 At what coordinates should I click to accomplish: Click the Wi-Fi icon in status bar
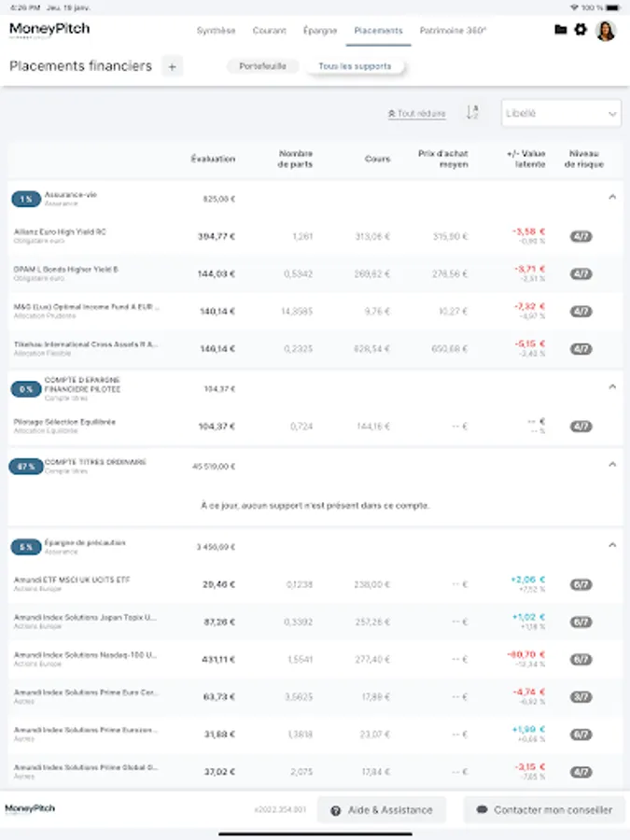574,7
